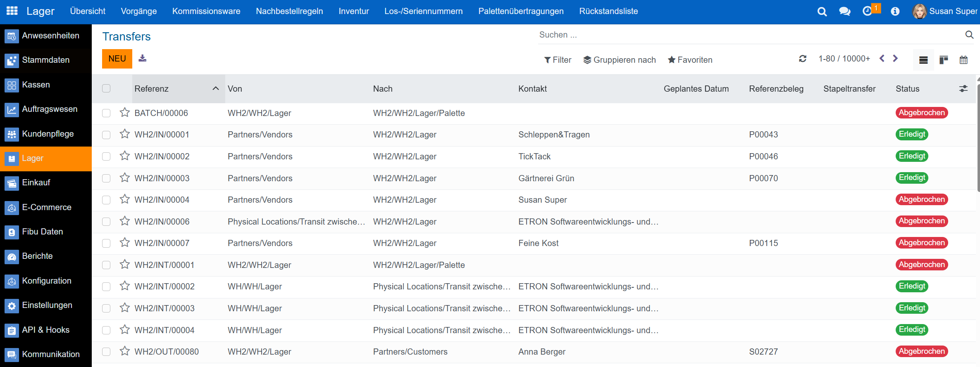Open optional columns settings icon

[963, 89]
